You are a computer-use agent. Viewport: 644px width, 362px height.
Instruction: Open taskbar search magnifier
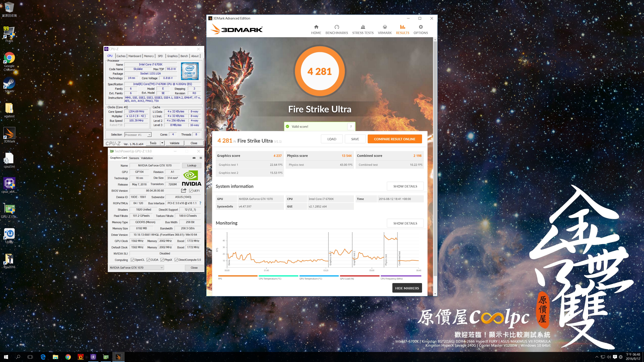pos(18,357)
